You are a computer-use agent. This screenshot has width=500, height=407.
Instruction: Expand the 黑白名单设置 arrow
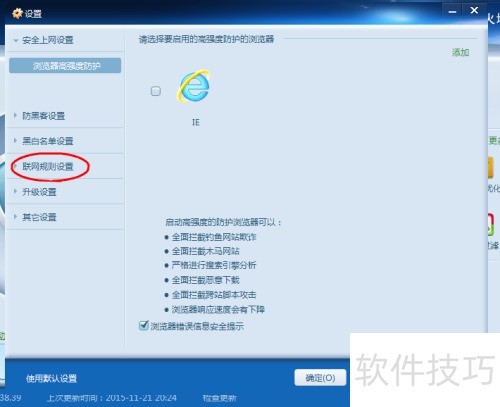coord(15,140)
